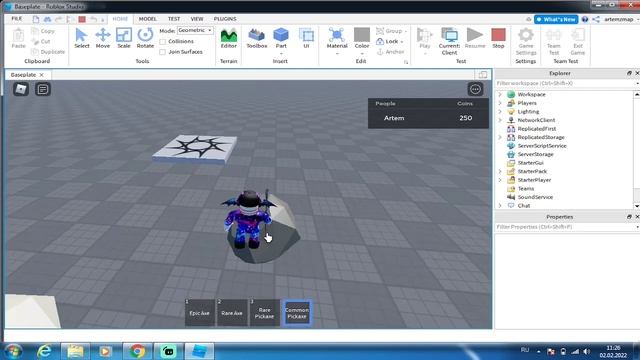Expand the Chat node
The image size is (640, 360).
pyautogui.click(x=500, y=206)
